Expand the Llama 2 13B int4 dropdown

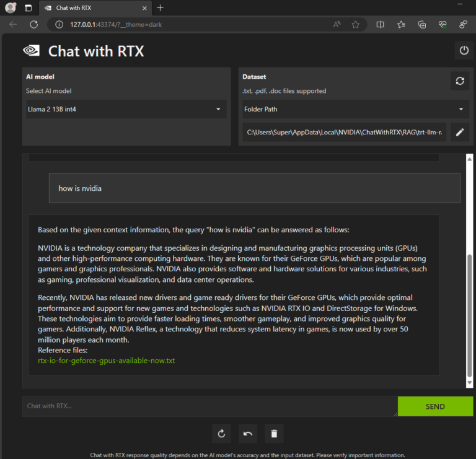126,109
